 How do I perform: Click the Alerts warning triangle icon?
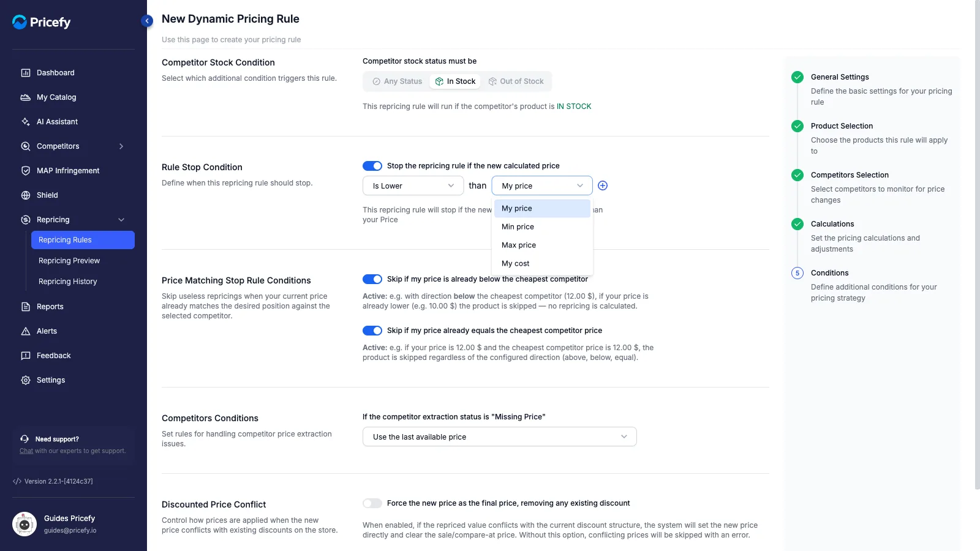[x=26, y=331]
